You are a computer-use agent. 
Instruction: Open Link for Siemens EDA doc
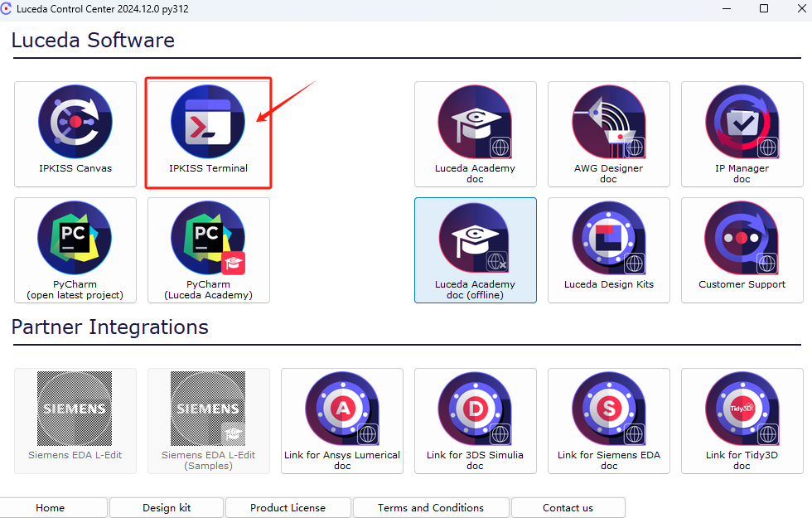[608, 421]
